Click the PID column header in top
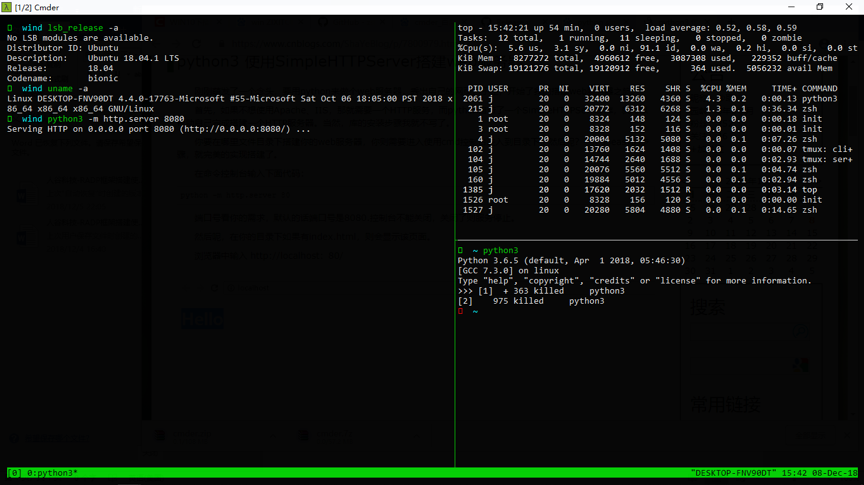The width and height of the screenshot is (864, 485). 474,88
